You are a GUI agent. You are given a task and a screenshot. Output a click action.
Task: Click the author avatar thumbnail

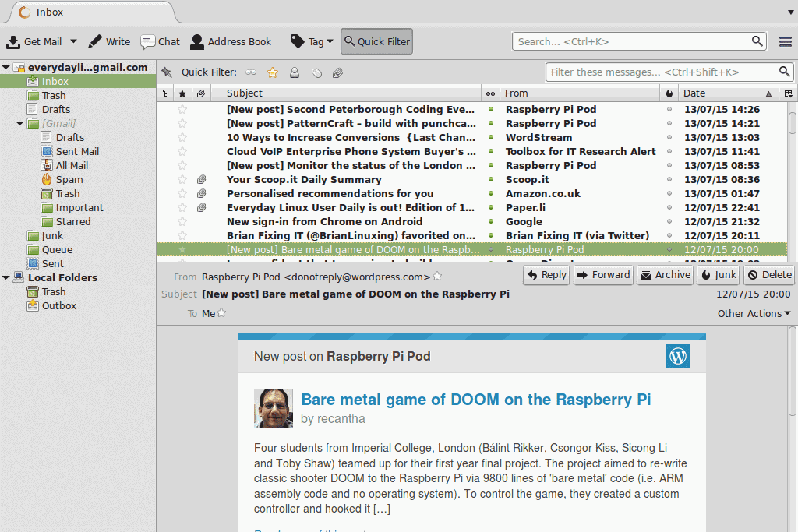point(274,408)
